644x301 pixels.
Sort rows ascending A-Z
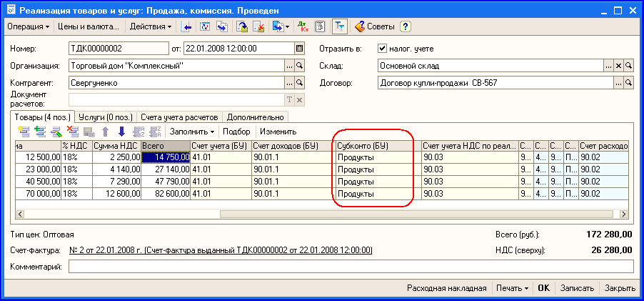pos(139,132)
